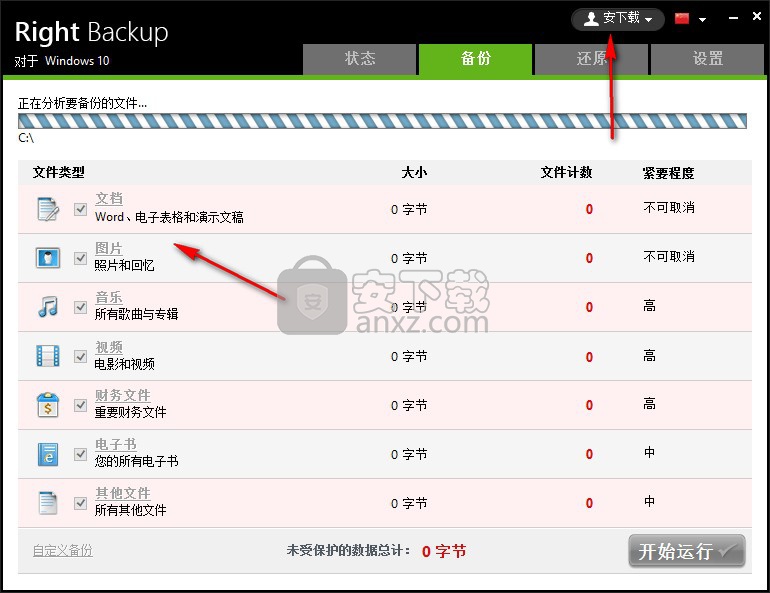Open the 视频 video link
Image resolution: width=770 pixels, height=593 pixels.
pos(109,347)
